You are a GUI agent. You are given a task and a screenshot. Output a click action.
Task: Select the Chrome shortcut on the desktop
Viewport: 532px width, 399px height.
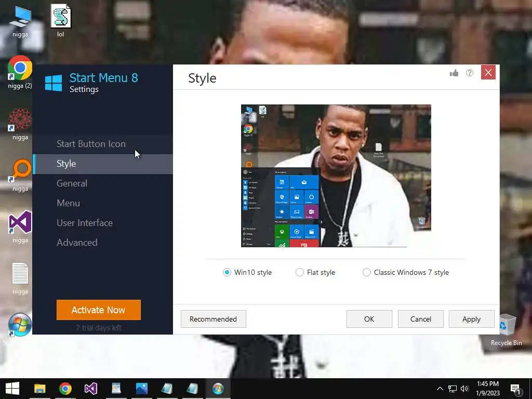click(20, 72)
